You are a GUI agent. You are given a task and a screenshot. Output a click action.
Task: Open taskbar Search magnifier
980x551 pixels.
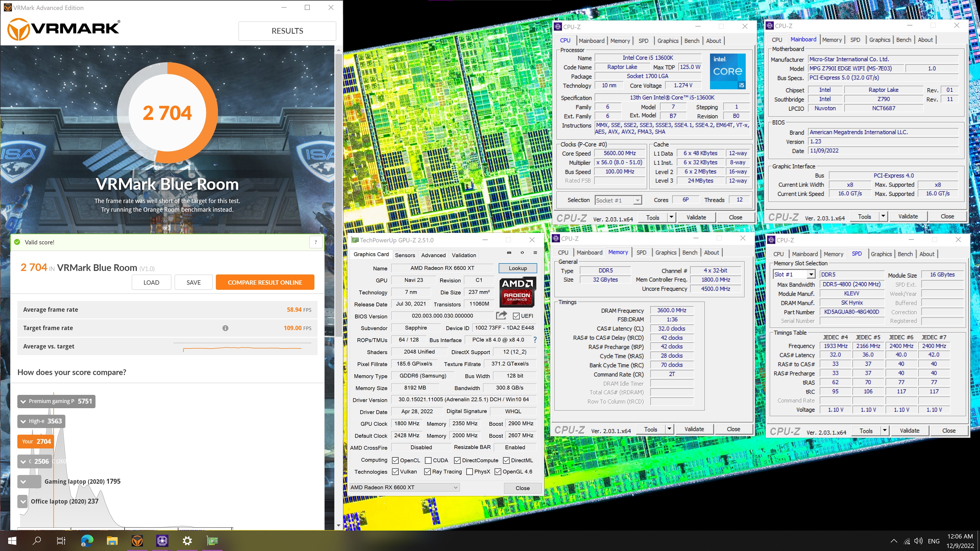tap(37, 541)
